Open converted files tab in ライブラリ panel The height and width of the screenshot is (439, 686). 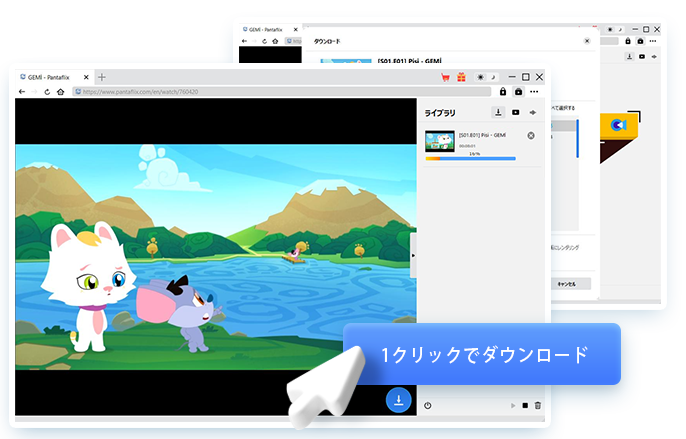tap(533, 112)
